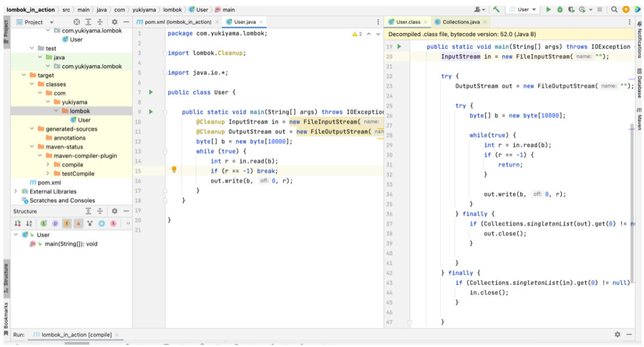Toggle Show Anonymous Classes in Structure
The image size is (644, 347).
pyautogui.click(x=101, y=224)
